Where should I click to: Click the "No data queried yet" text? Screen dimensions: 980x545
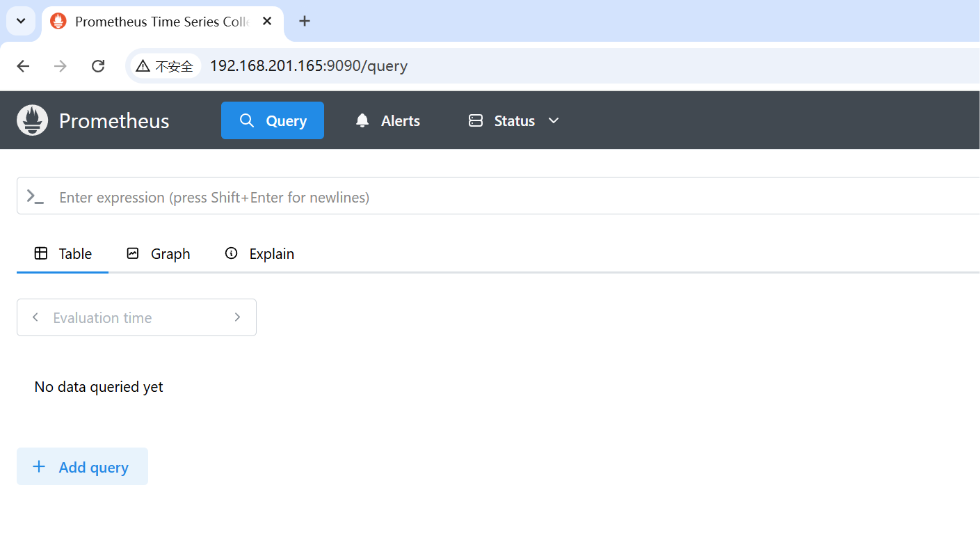(x=99, y=387)
